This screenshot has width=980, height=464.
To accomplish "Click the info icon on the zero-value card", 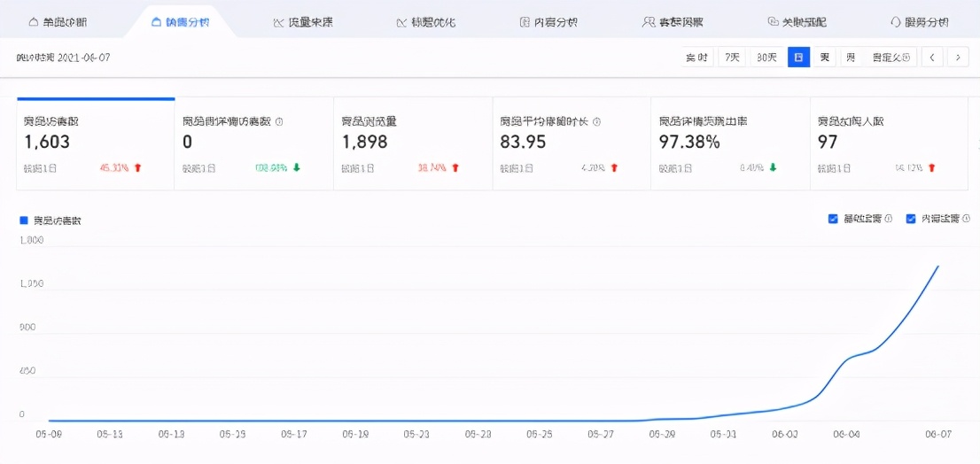I will tap(279, 122).
